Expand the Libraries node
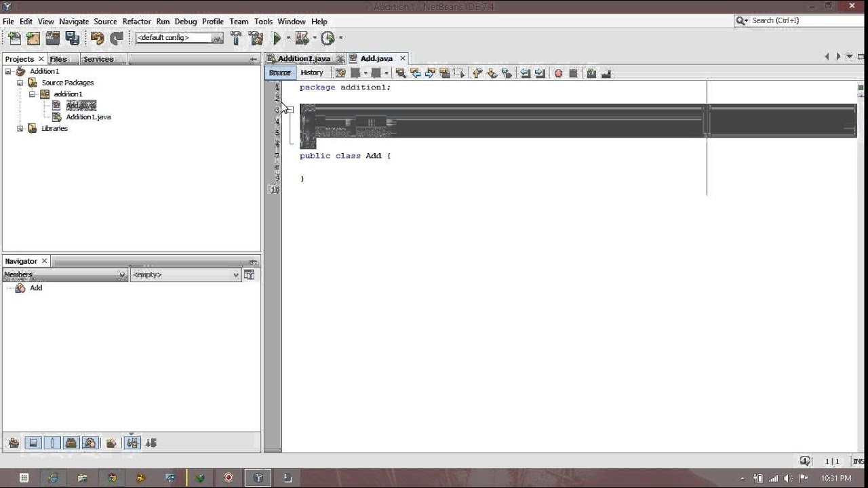This screenshot has width=868, height=488. (20, 129)
